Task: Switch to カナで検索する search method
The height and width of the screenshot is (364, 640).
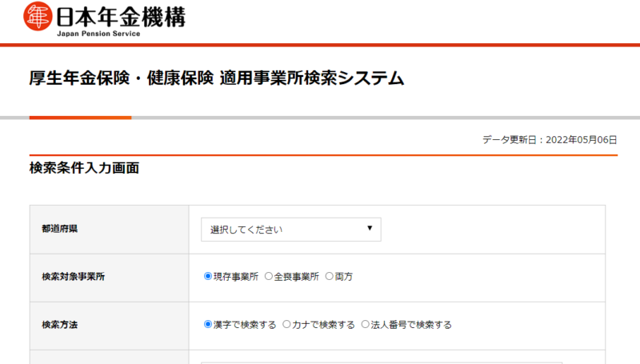Action: pos(287,325)
